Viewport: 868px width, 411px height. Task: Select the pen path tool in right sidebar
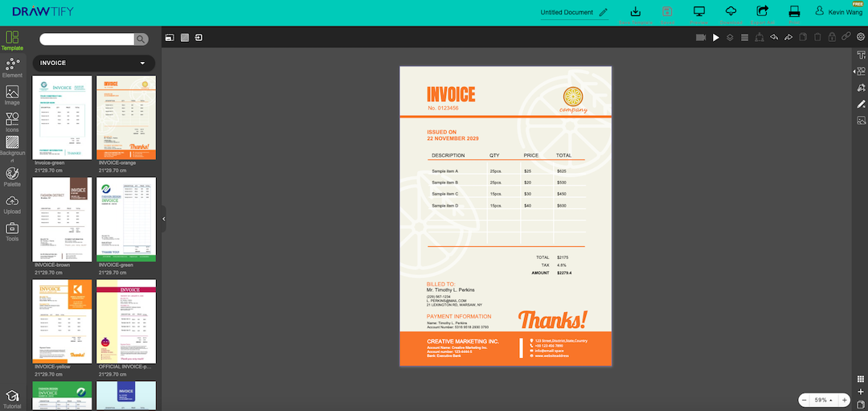[x=861, y=88]
